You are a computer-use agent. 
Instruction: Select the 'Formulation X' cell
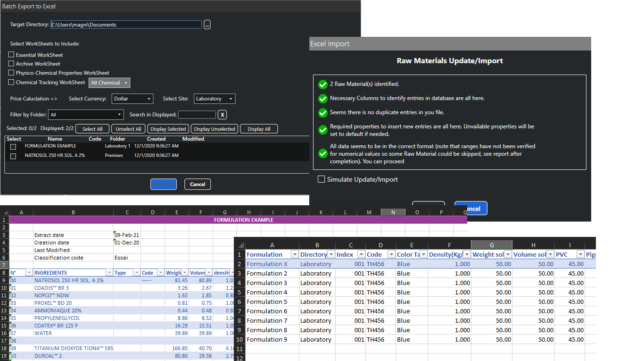pos(272,264)
